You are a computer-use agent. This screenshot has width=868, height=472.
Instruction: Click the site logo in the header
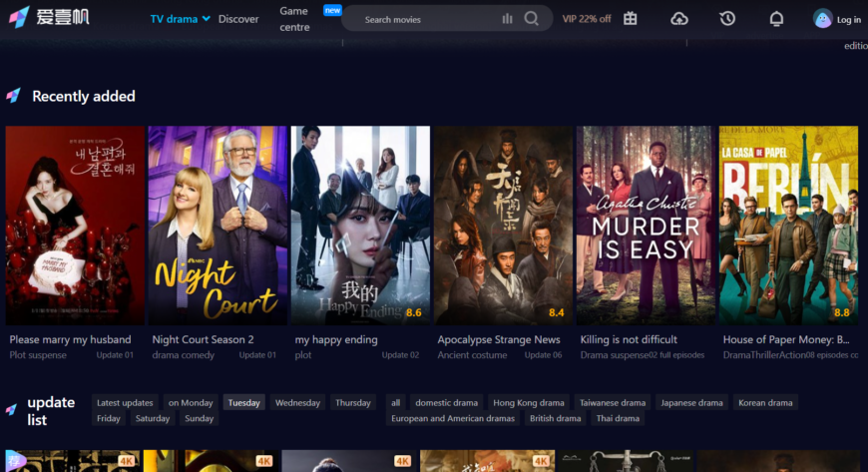click(49, 17)
